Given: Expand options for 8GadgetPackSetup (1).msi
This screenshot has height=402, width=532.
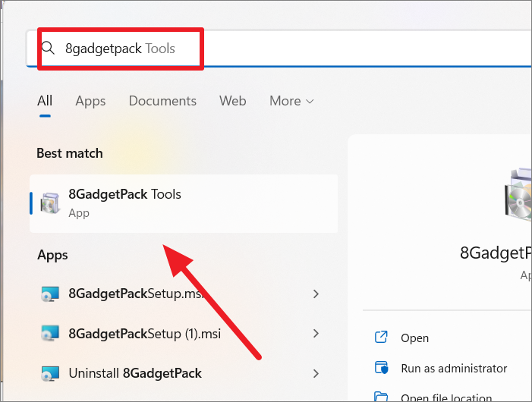Looking at the screenshot, I should coord(316,334).
